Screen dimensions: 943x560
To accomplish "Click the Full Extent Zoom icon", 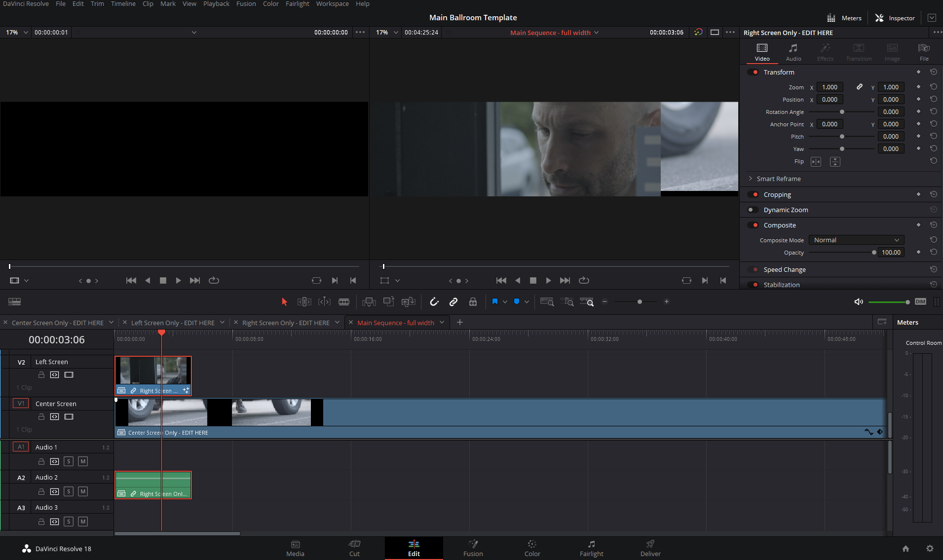I will coord(547,302).
